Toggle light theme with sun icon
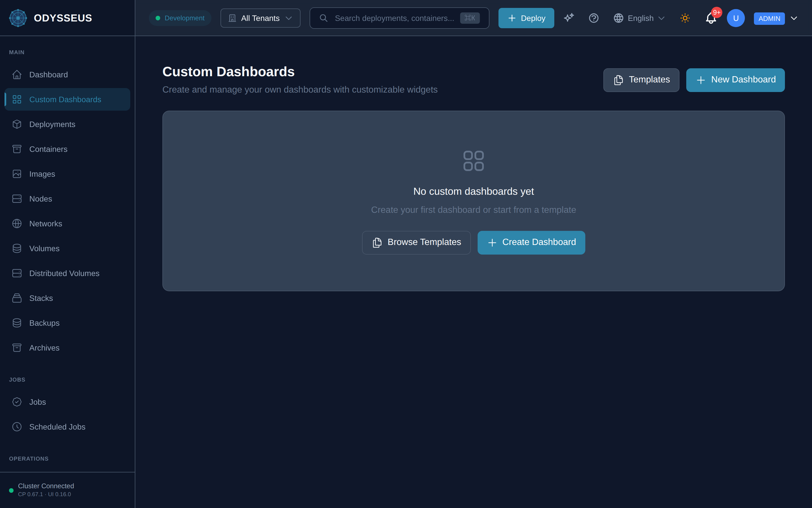The image size is (812, 508). pos(685,18)
